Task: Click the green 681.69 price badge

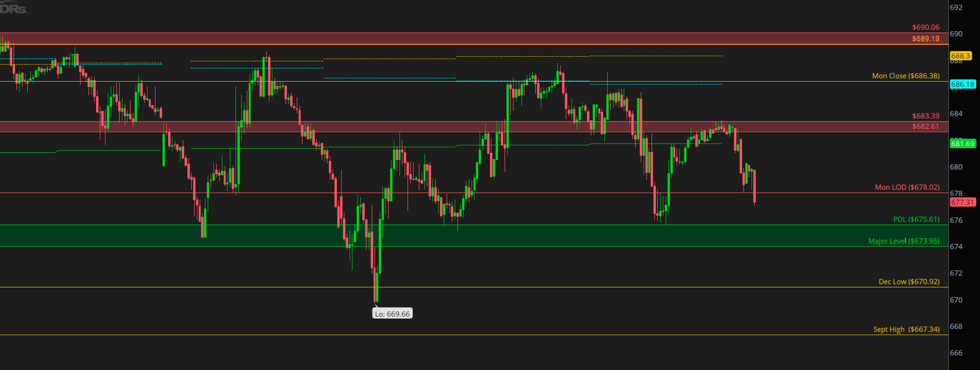Action: point(963,144)
